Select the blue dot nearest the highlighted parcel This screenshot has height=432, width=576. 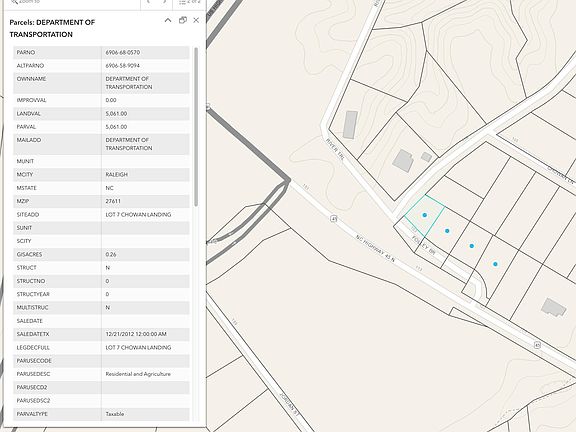(447, 231)
